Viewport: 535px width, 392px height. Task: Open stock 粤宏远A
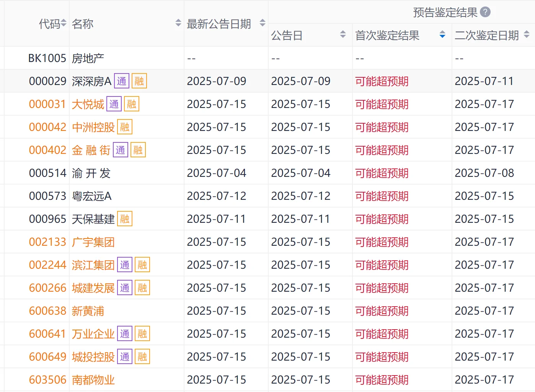pos(91,196)
